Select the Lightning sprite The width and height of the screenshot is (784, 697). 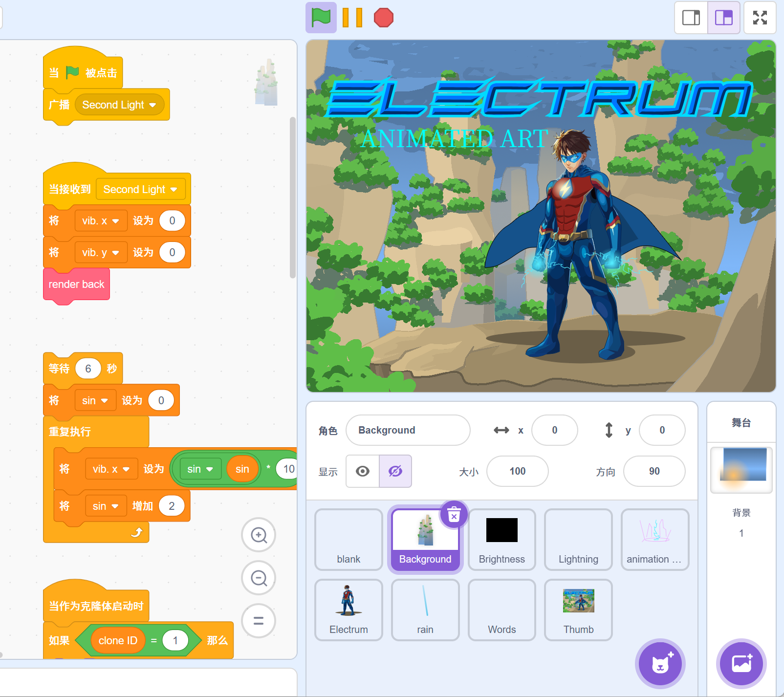pos(578,540)
